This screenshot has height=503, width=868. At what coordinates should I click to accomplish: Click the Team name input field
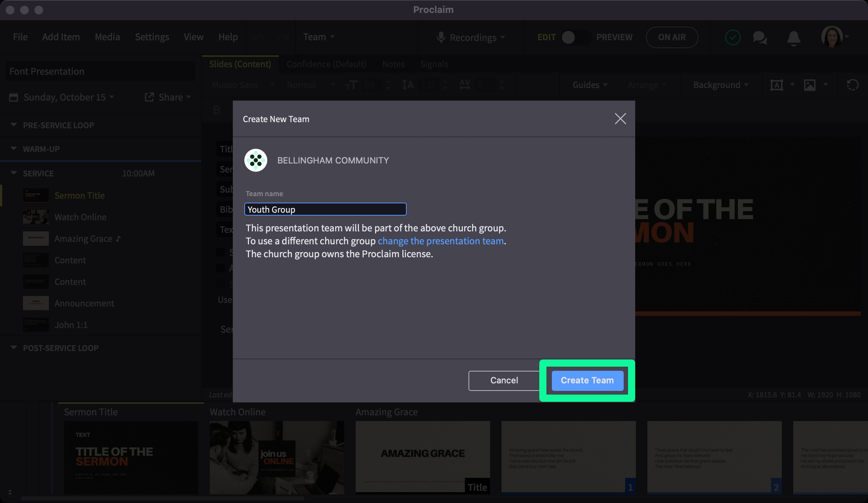pos(325,209)
